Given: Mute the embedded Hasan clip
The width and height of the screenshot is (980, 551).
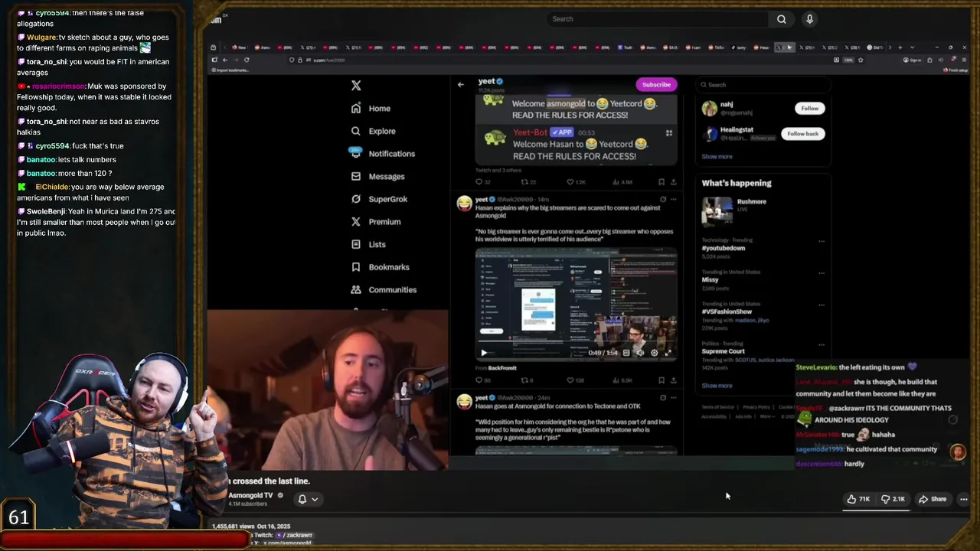Looking at the screenshot, I should [640, 353].
